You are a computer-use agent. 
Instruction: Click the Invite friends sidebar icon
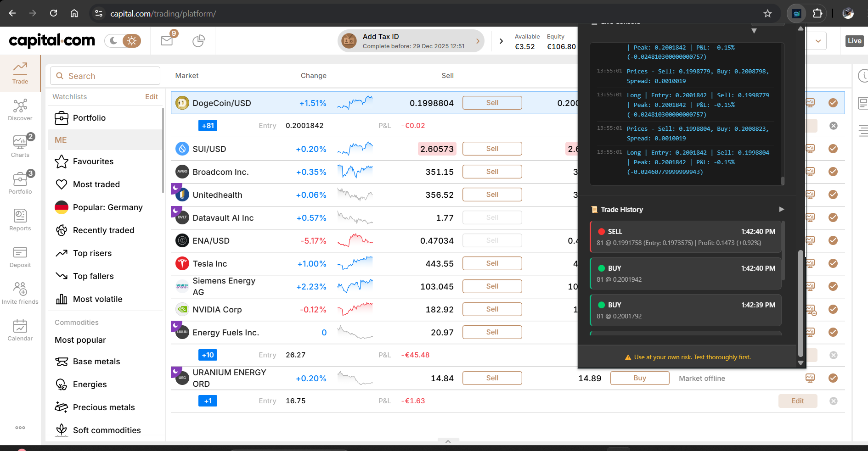tap(20, 293)
